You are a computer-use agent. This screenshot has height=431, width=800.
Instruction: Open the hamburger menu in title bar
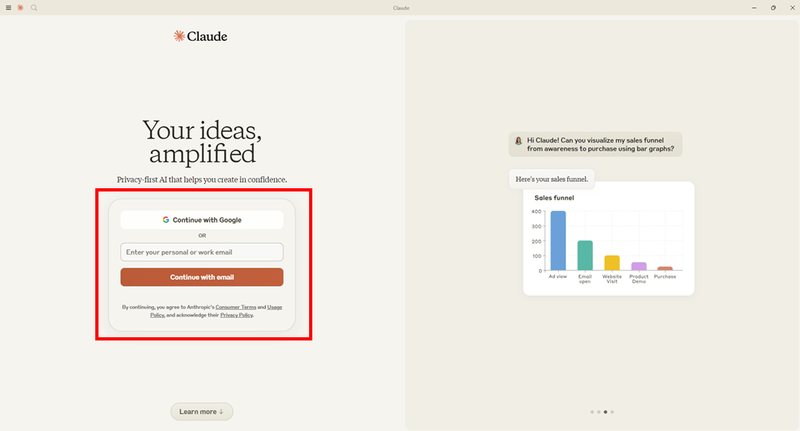click(x=8, y=8)
